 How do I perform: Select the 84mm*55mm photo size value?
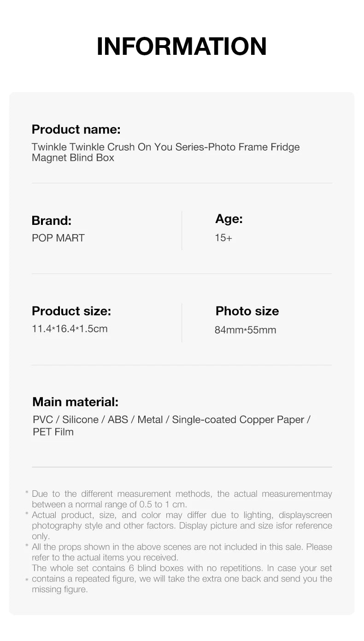245,330
